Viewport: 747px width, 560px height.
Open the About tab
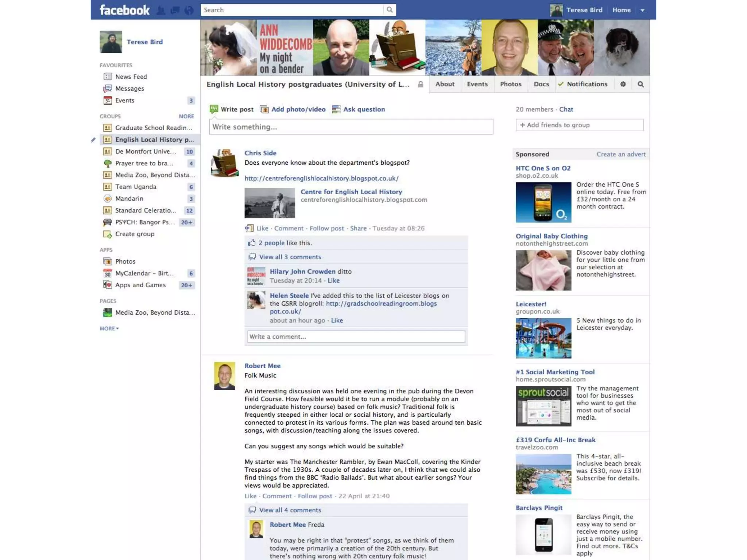[445, 84]
